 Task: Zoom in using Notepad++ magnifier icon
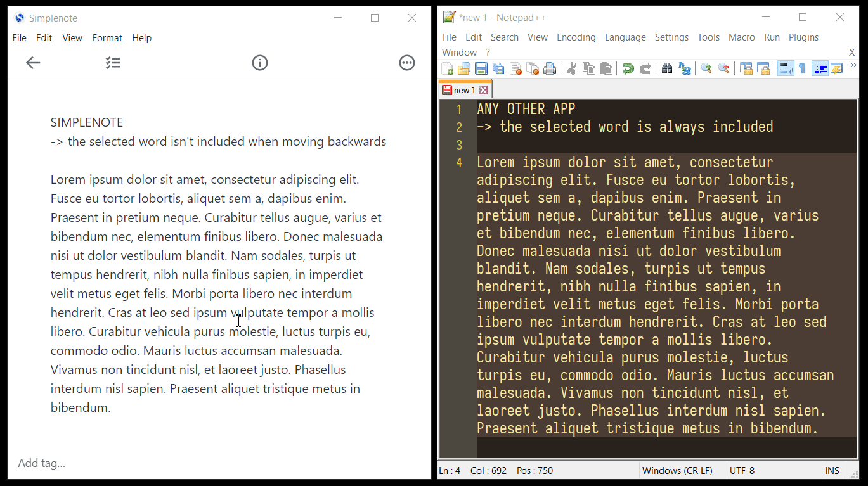tap(706, 68)
